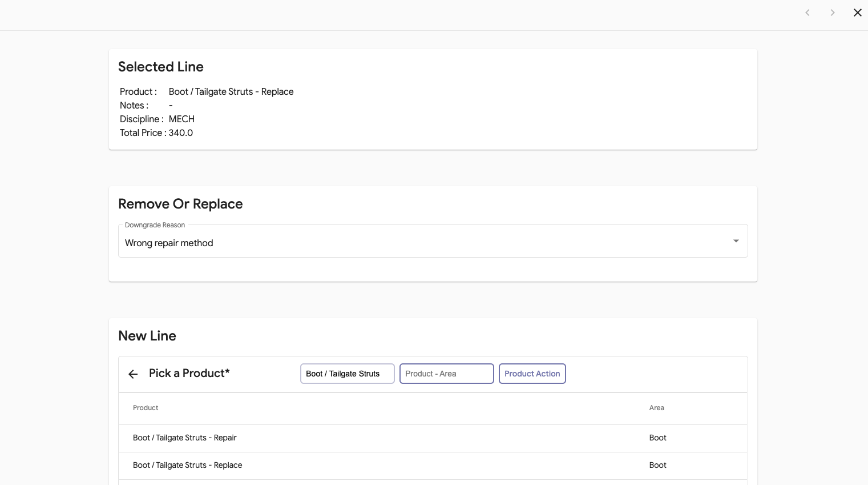The width and height of the screenshot is (868, 485).
Task: Click the Boot area cell in Replace row
Action: click(657, 466)
